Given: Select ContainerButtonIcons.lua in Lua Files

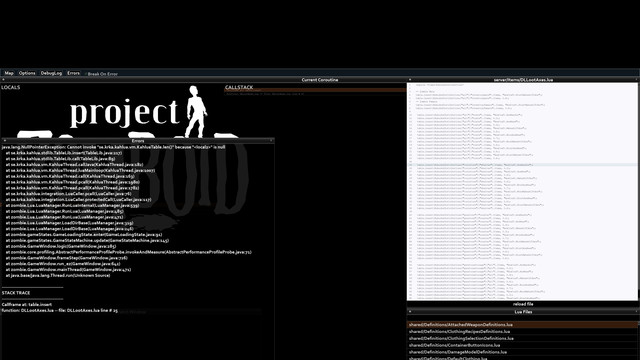Looking at the screenshot, I should pos(523,345).
